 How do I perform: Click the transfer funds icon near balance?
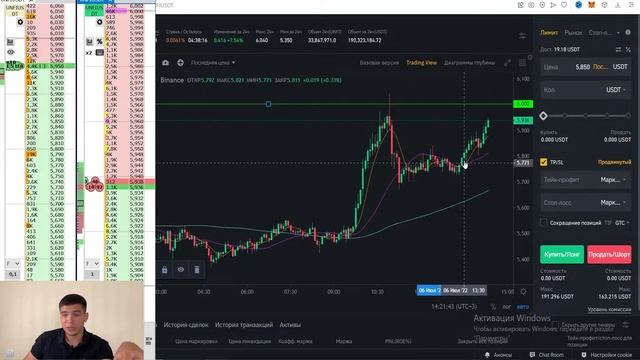click(618, 49)
